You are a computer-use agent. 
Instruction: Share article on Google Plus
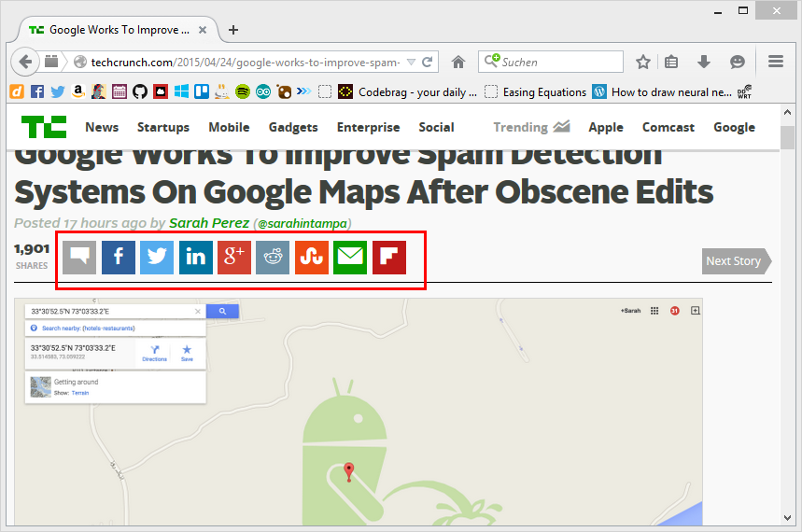tap(234, 258)
